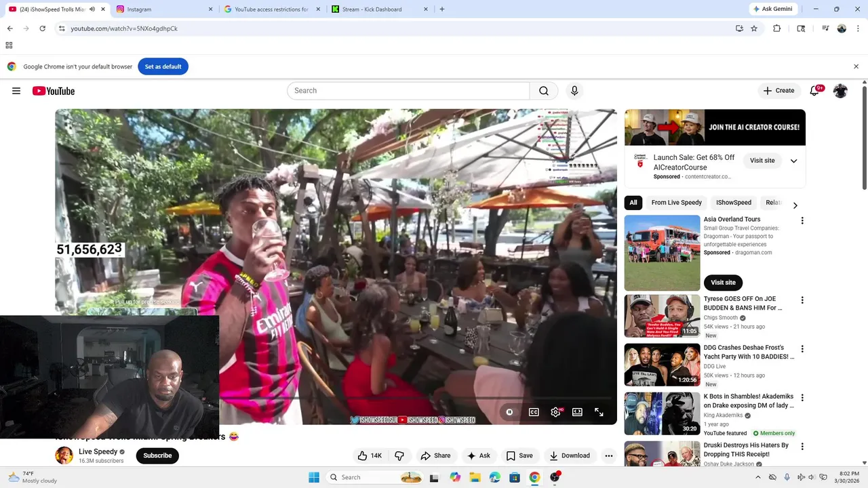Set Chrome as default browser

tap(163, 66)
